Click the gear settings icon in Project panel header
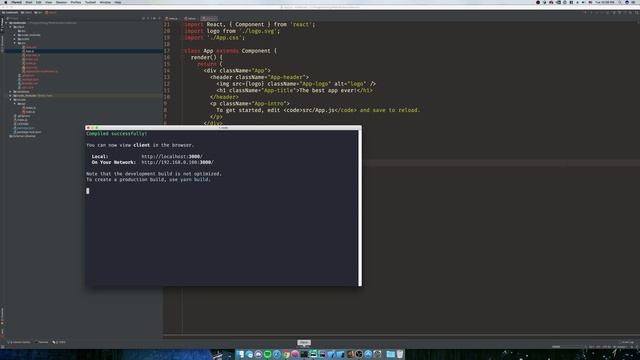The image size is (640, 360). pos(154,18)
